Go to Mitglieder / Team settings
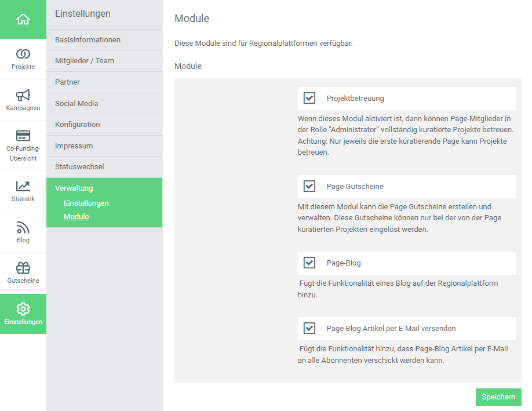This screenshot has height=411, width=532. pos(85,61)
